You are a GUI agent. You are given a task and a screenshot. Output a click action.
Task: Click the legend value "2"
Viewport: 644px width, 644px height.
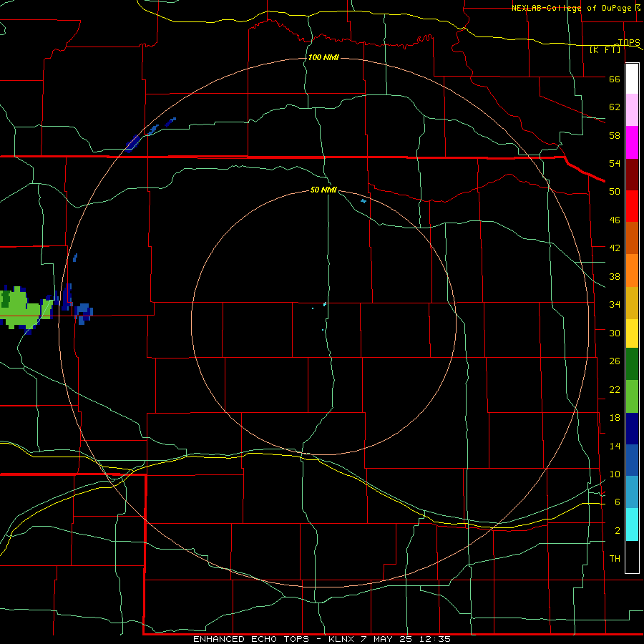point(618,531)
